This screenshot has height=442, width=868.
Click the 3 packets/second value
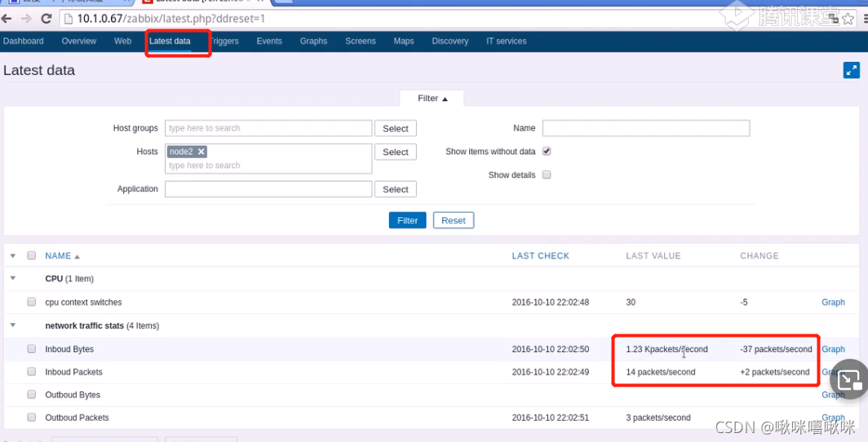click(x=658, y=418)
